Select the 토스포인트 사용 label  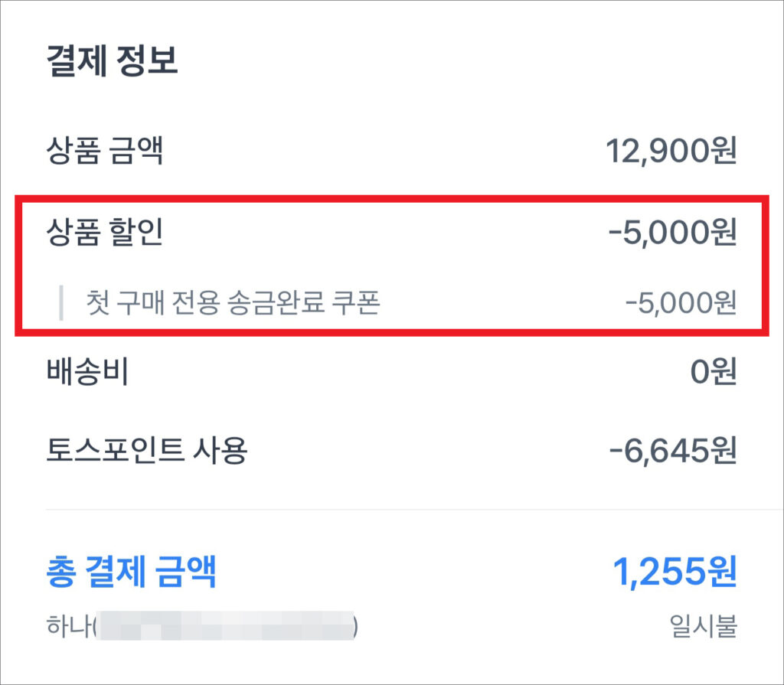point(147,451)
